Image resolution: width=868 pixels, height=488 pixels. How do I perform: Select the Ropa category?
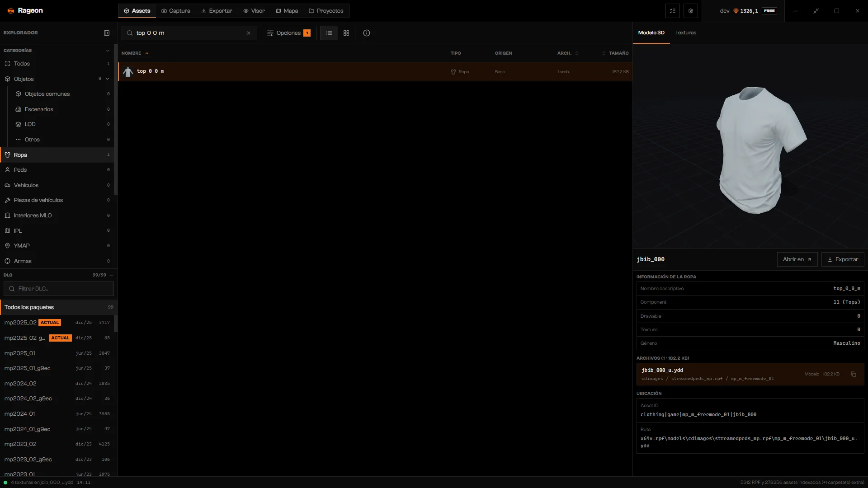coord(57,155)
